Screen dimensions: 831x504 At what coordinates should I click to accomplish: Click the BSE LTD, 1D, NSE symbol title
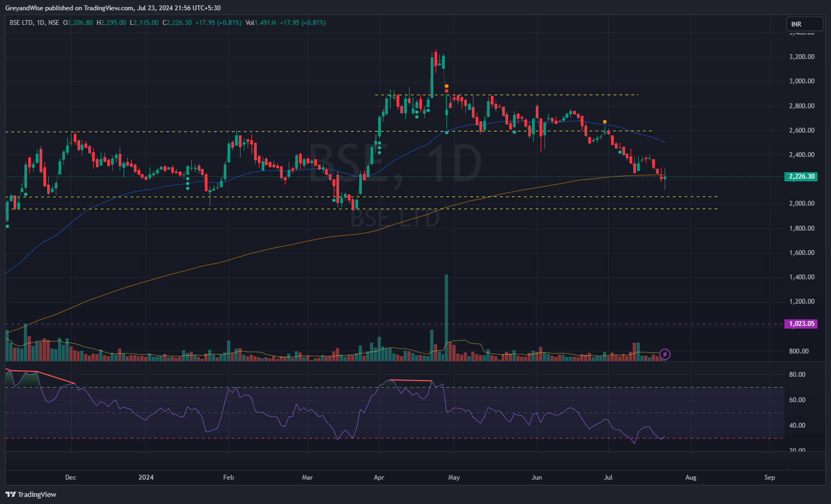point(35,23)
